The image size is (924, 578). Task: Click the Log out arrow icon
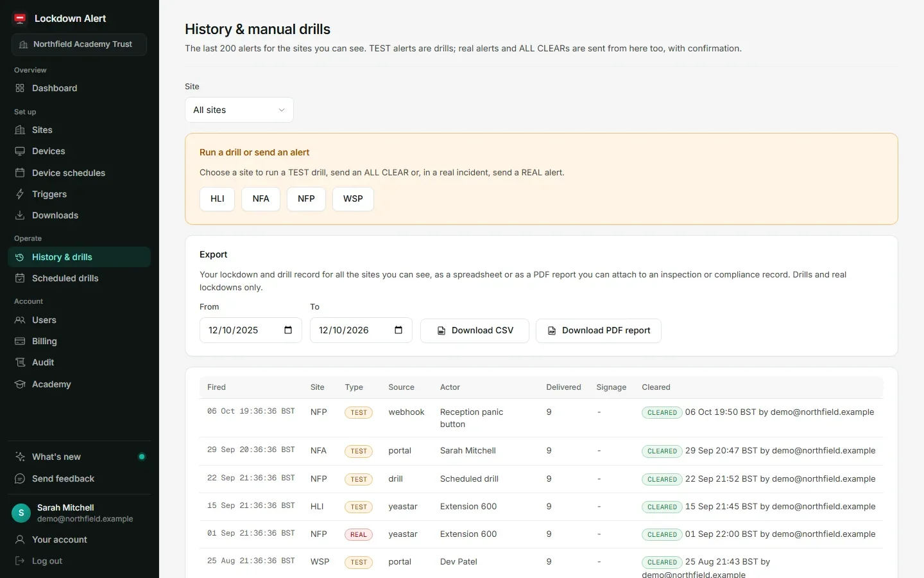tap(20, 561)
